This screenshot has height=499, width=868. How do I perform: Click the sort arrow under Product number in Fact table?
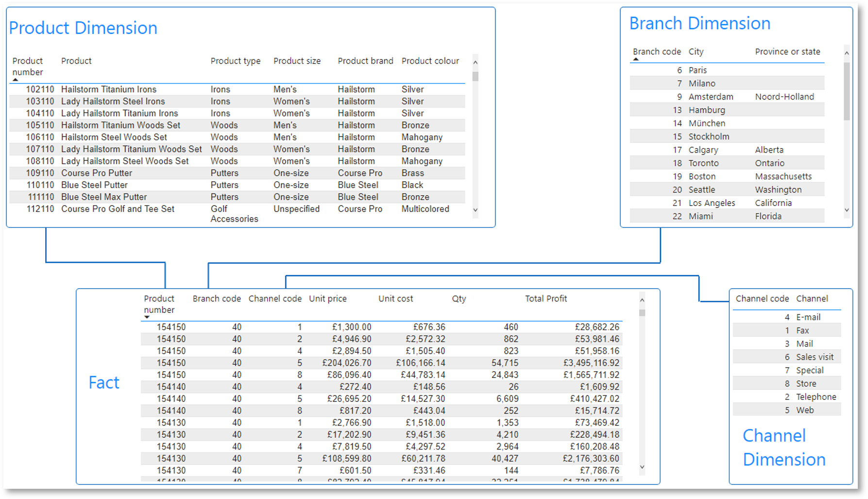click(147, 316)
